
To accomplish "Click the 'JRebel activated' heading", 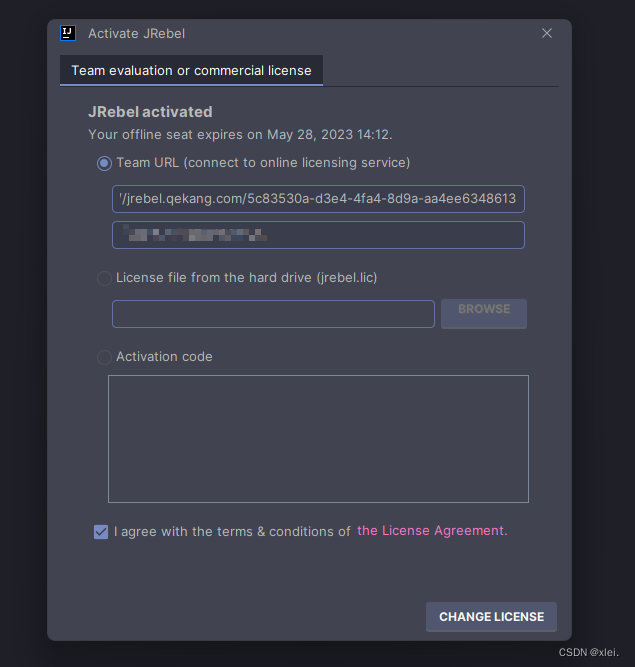I will click(x=150, y=112).
